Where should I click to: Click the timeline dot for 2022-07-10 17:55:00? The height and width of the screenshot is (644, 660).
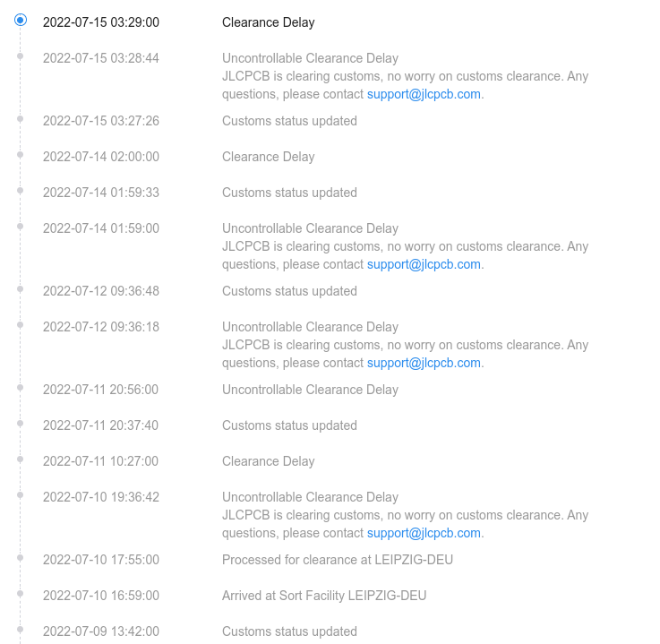click(x=21, y=557)
